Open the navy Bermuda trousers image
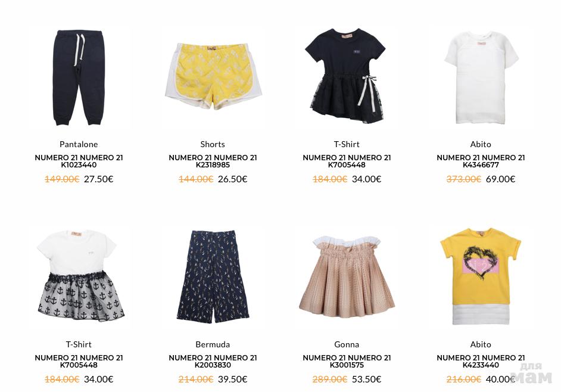 point(213,276)
